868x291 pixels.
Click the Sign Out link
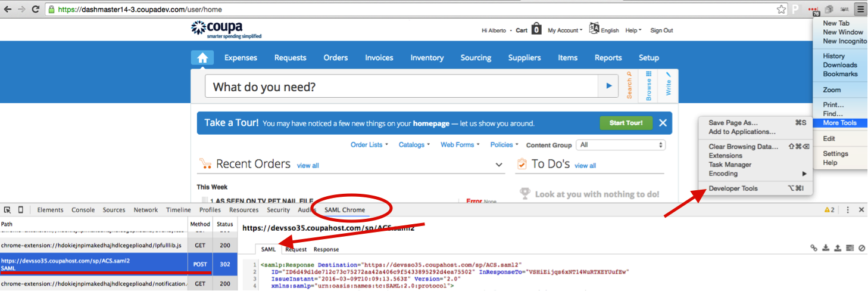click(661, 30)
